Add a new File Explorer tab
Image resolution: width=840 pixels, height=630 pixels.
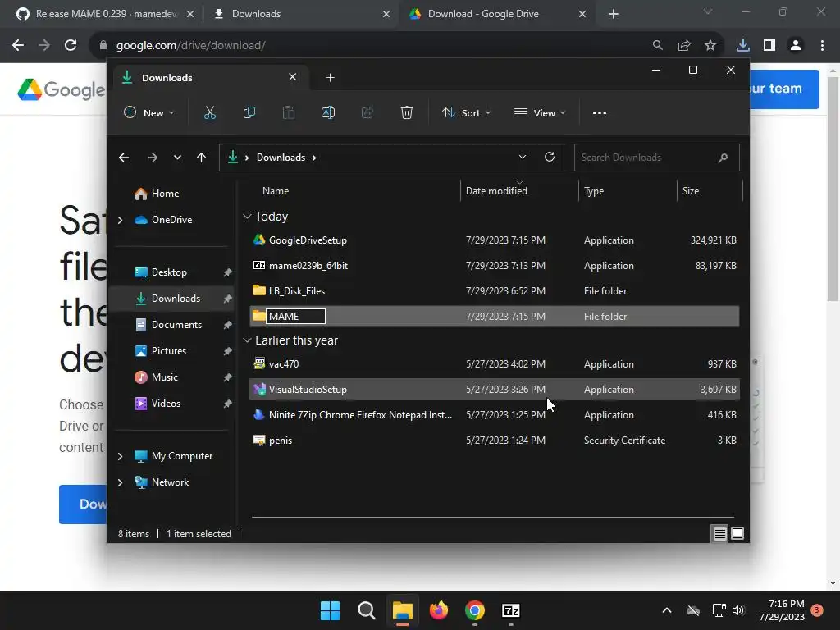[x=330, y=78]
